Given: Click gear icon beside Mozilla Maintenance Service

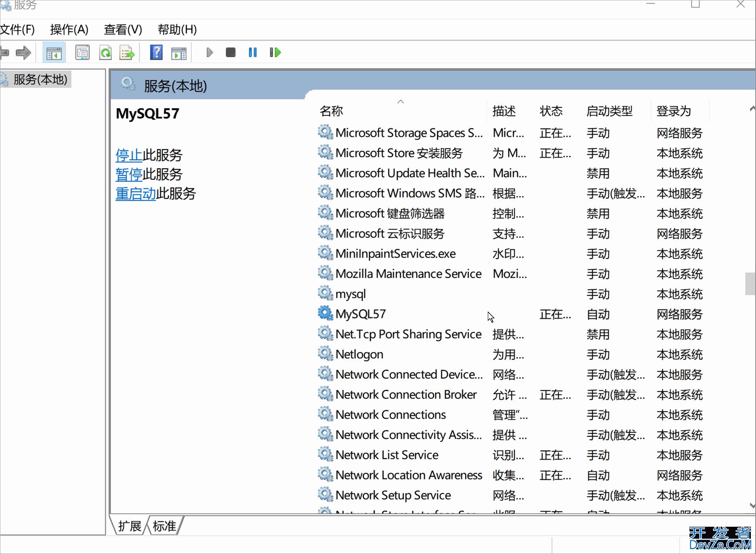Looking at the screenshot, I should 325,273.
